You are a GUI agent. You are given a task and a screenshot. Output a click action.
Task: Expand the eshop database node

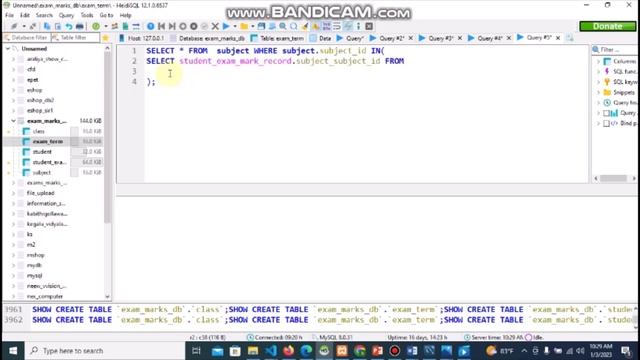13,90
